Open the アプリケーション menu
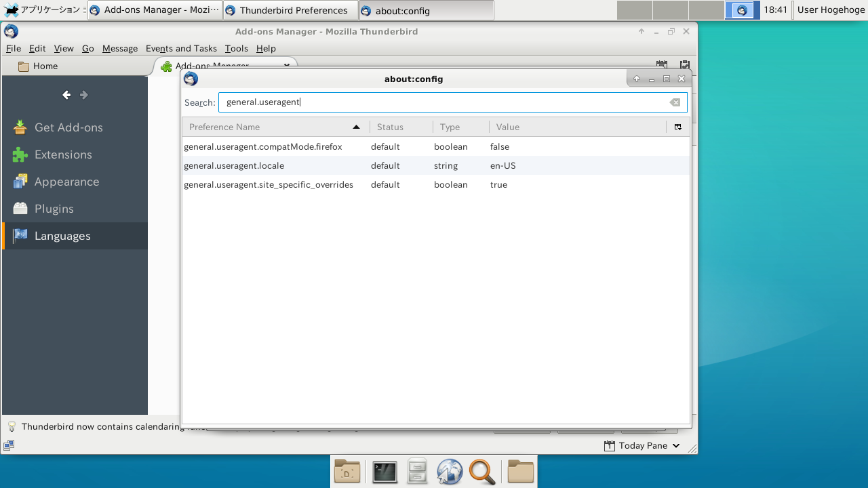 (42, 10)
